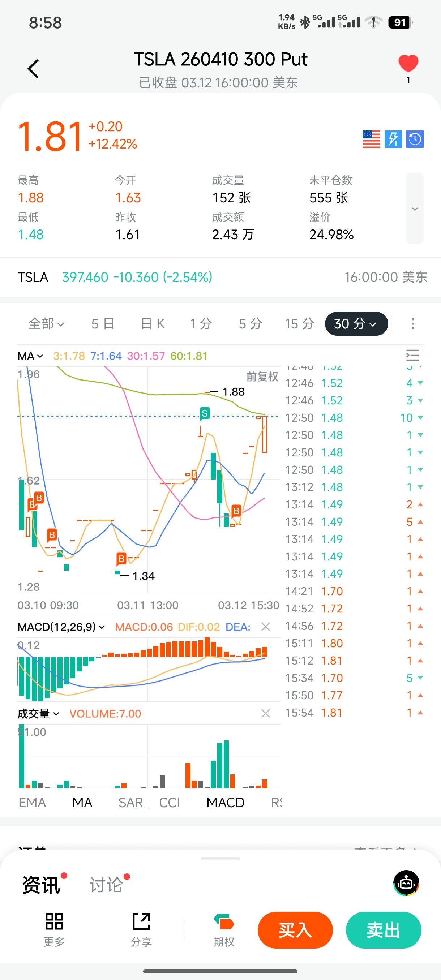Viewport: 441px width, 980px height.
Task: Open the 全部 time range dropdown
Action: (x=46, y=324)
